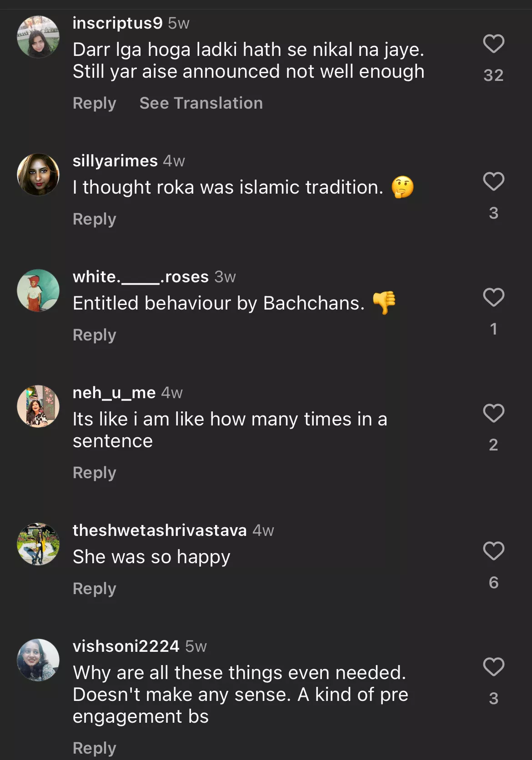Reply to the Bachchans comment
532x760 pixels.
click(x=95, y=335)
